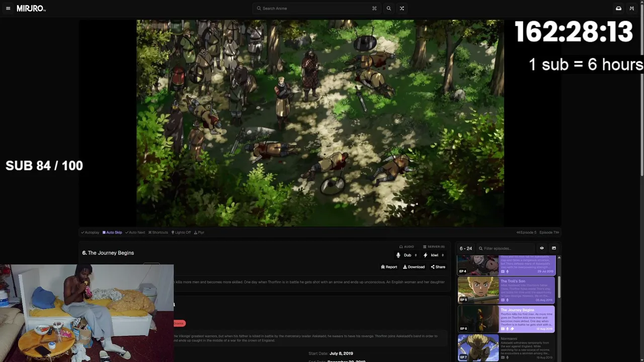Click the 6. The Journey Begins title
This screenshot has width=644, height=362.
(x=108, y=253)
